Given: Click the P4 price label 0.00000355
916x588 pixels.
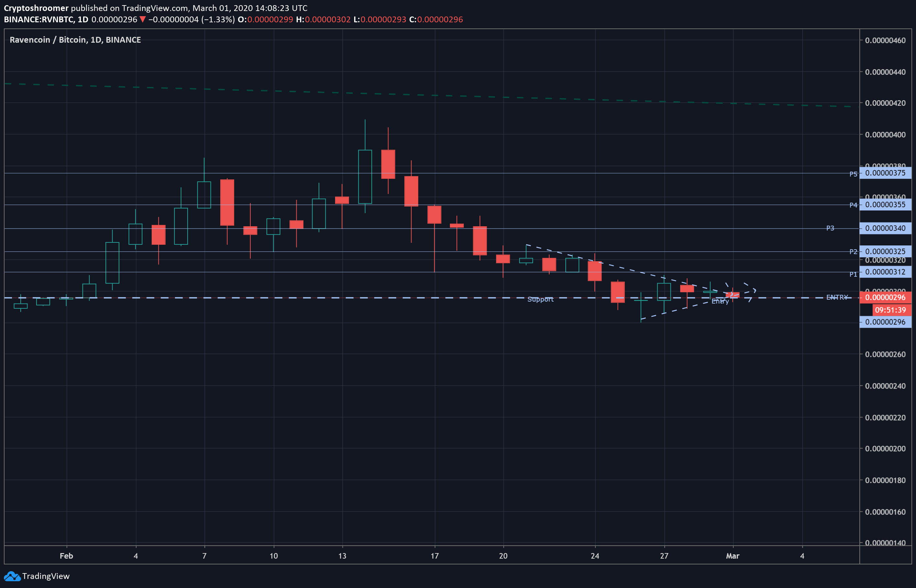Looking at the screenshot, I should click(885, 205).
